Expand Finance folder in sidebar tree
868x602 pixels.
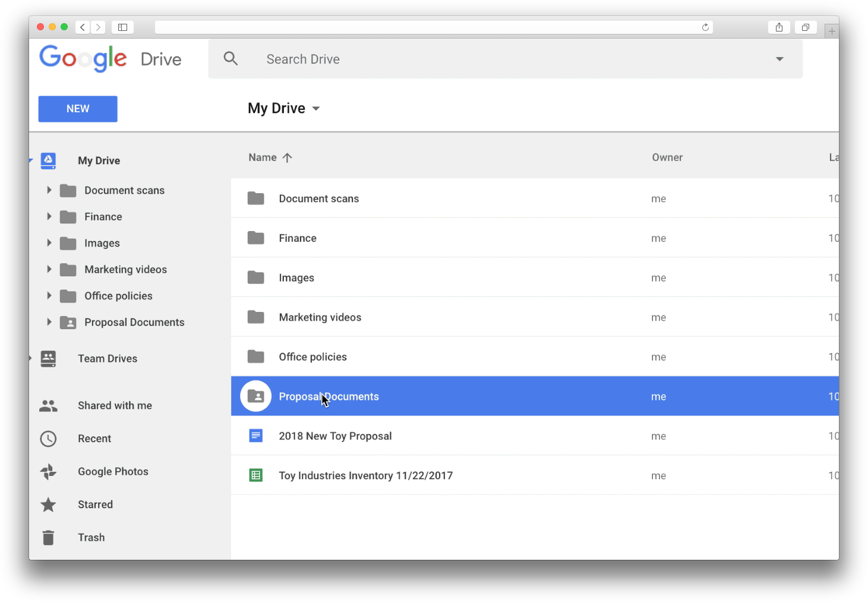(49, 216)
